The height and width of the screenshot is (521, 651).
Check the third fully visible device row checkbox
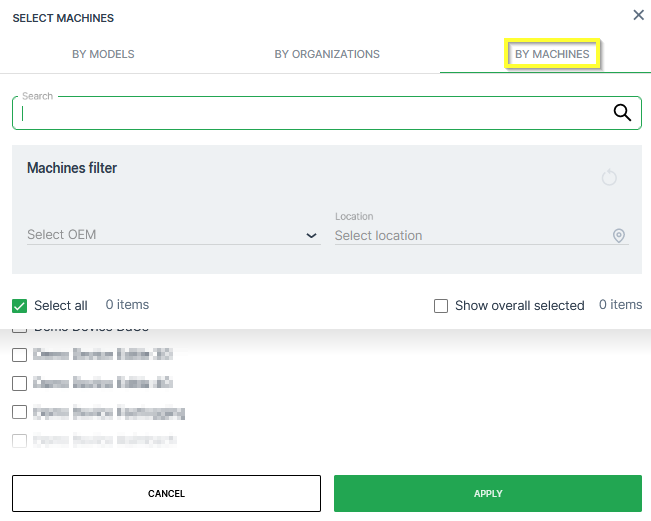[19, 412]
